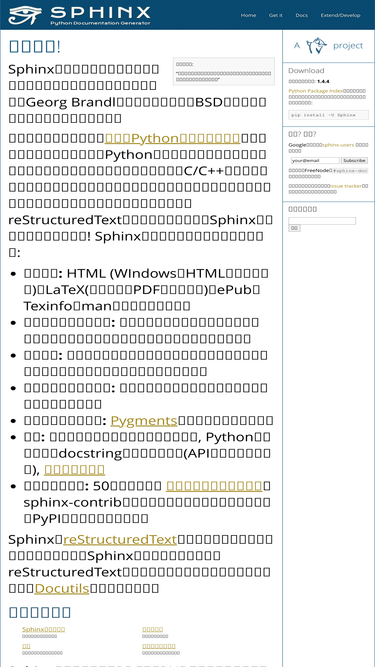375x667 pixels.
Task: Open the sphinx-users Google group link
Action: pyautogui.click(x=338, y=145)
